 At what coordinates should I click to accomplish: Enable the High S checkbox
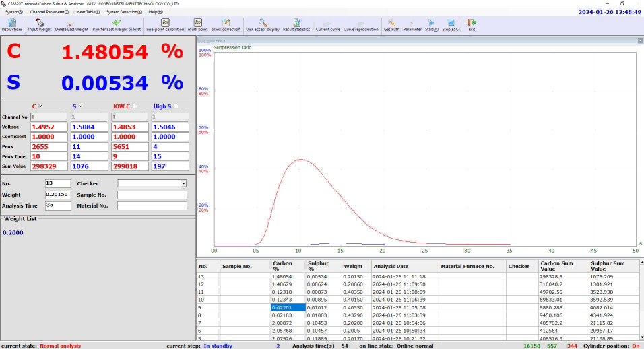pos(176,106)
